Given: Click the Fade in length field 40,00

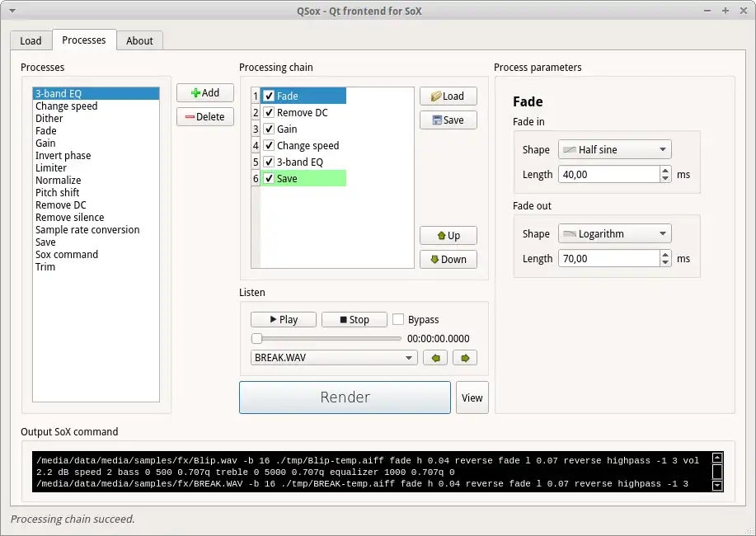Looking at the screenshot, I should coord(609,175).
